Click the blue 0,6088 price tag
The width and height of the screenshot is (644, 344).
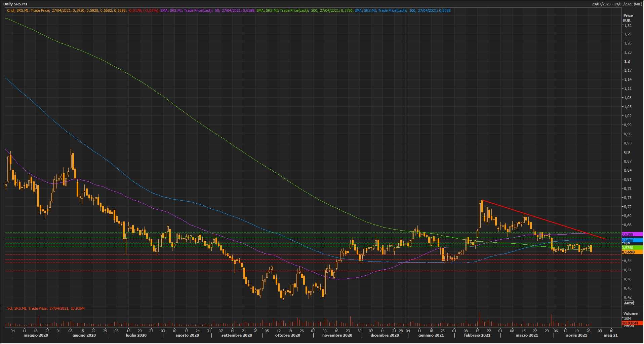(x=632, y=240)
